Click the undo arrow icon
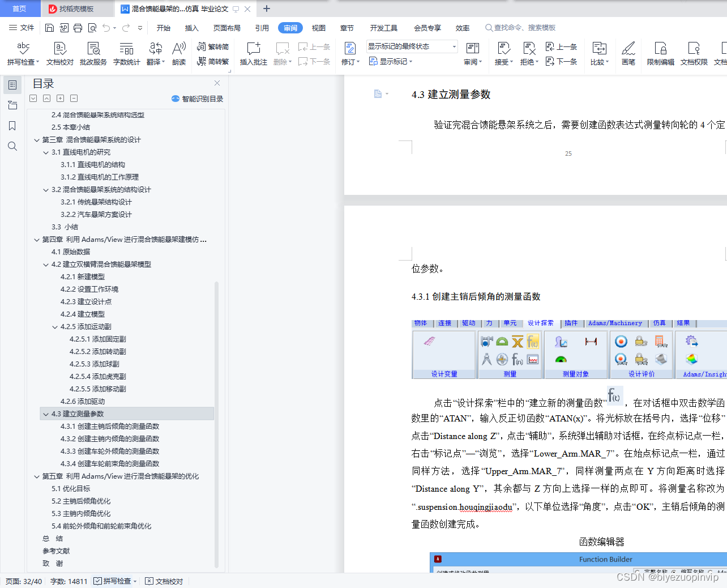The height and width of the screenshot is (588, 727). [106, 28]
